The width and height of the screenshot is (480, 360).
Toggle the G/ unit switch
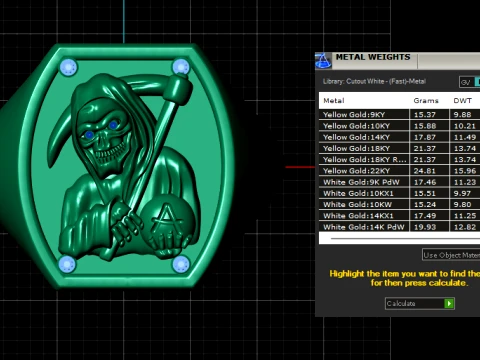pos(469,82)
